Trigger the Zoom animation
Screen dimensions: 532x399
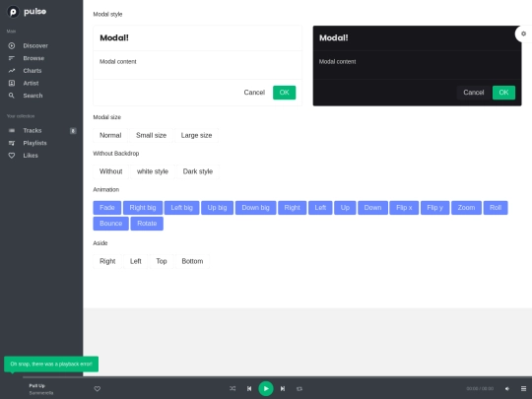[467, 208]
